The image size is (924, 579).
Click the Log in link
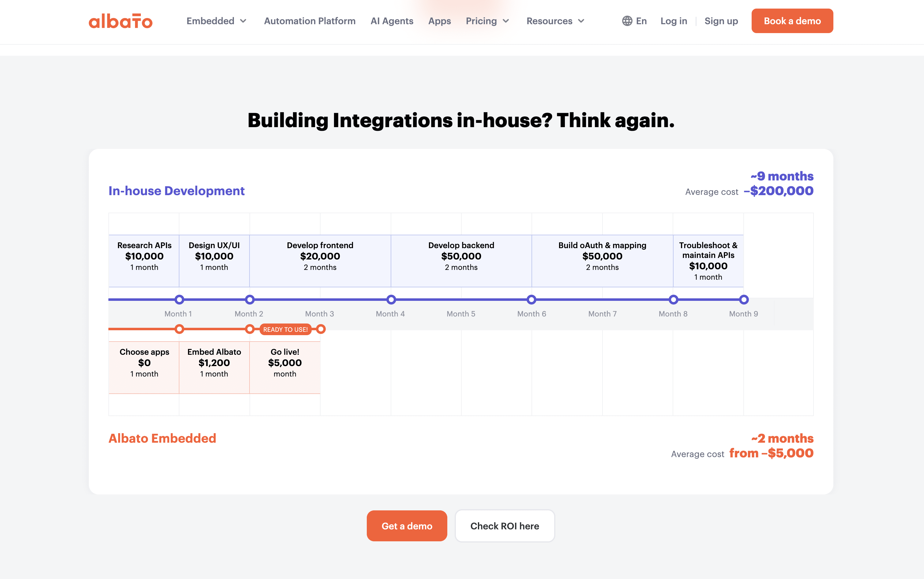point(674,21)
